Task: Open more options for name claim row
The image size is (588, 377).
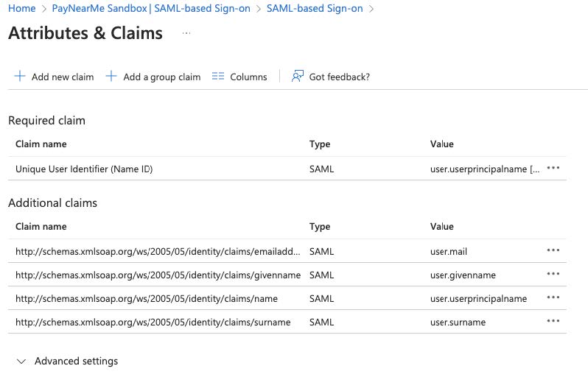Action: 553,297
